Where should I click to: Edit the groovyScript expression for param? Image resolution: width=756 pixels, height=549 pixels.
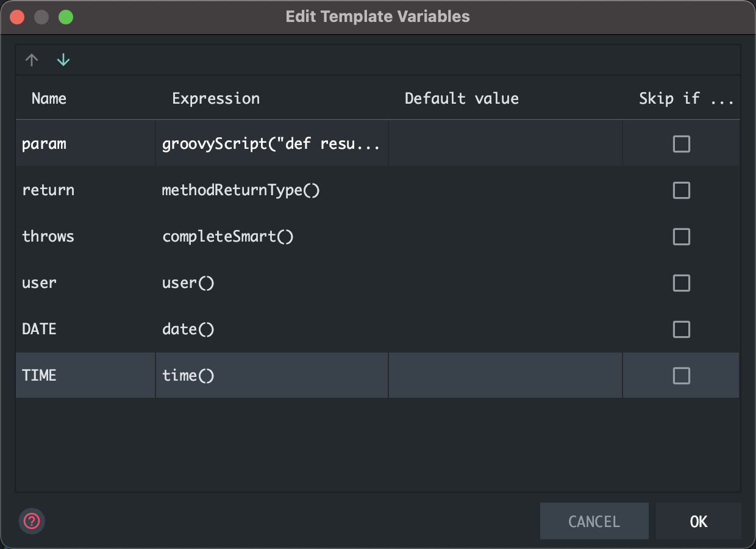tap(271, 144)
